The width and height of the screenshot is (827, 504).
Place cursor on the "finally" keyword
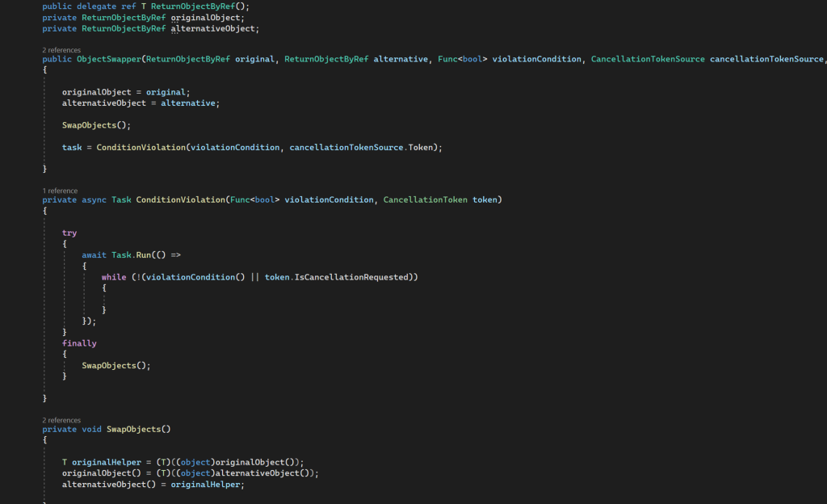[79, 343]
